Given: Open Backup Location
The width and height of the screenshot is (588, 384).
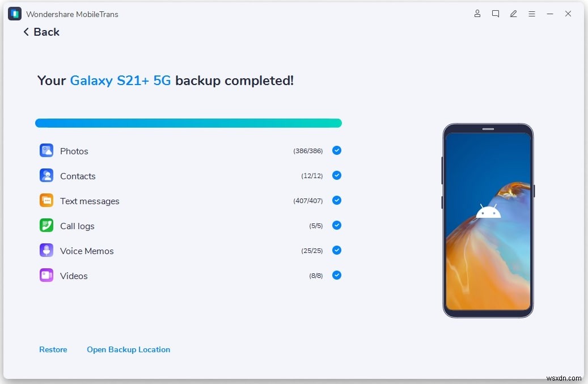Looking at the screenshot, I should pos(128,349).
